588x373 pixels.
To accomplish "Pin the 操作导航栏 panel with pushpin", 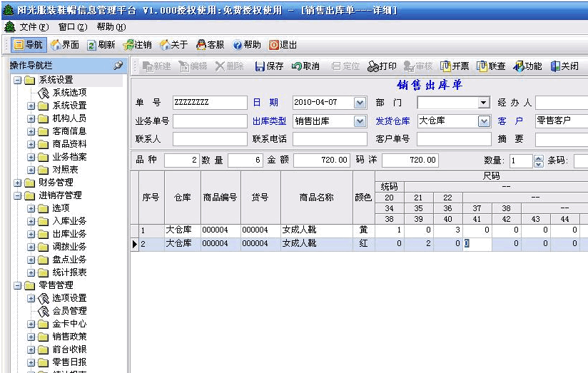I will coord(118,66).
